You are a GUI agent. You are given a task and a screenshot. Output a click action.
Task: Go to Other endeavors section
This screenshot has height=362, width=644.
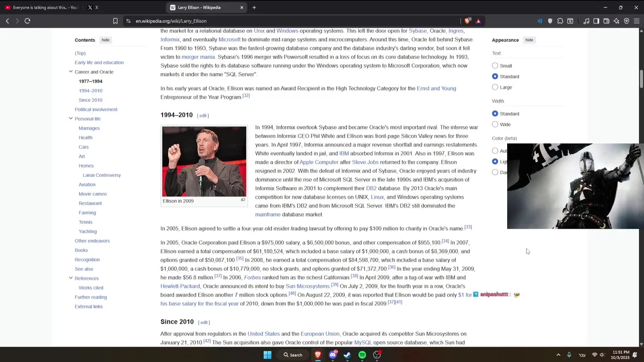[x=92, y=241]
